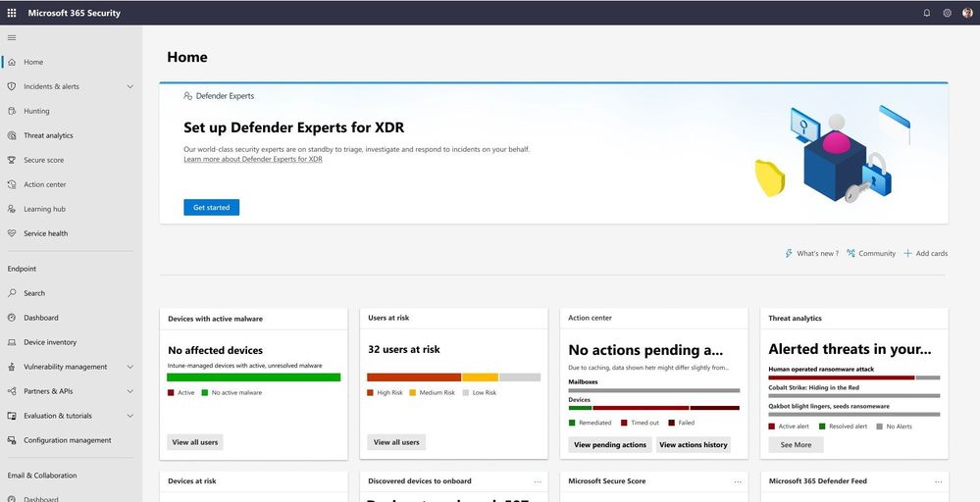
Task: Click the Get started button
Action: click(x=211, y=207)
